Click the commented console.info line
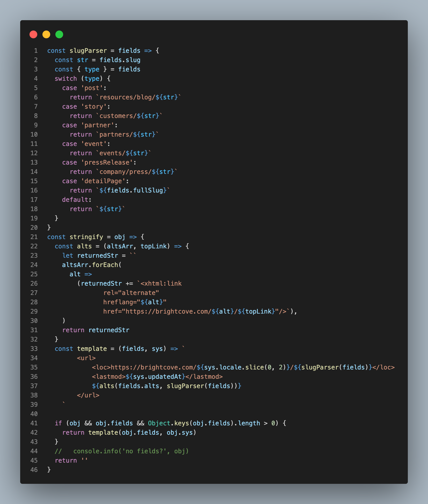The width and height of the screenshot is (428, 504). (122, 451)
